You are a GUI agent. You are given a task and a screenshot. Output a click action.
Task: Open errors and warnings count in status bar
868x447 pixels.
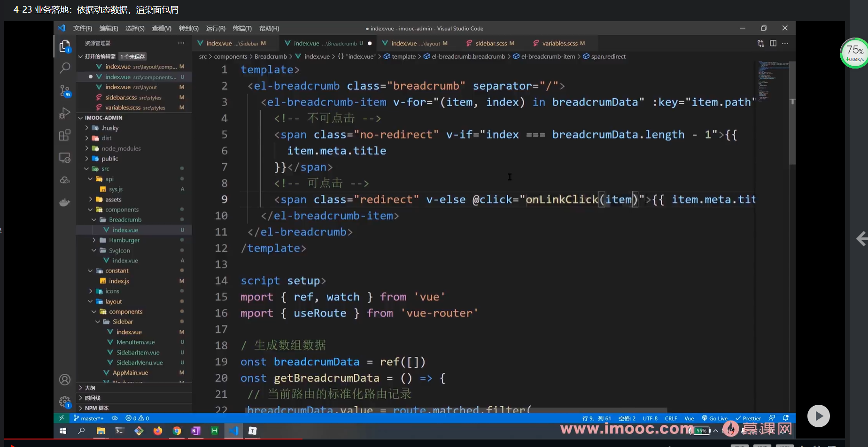point(137,418)
